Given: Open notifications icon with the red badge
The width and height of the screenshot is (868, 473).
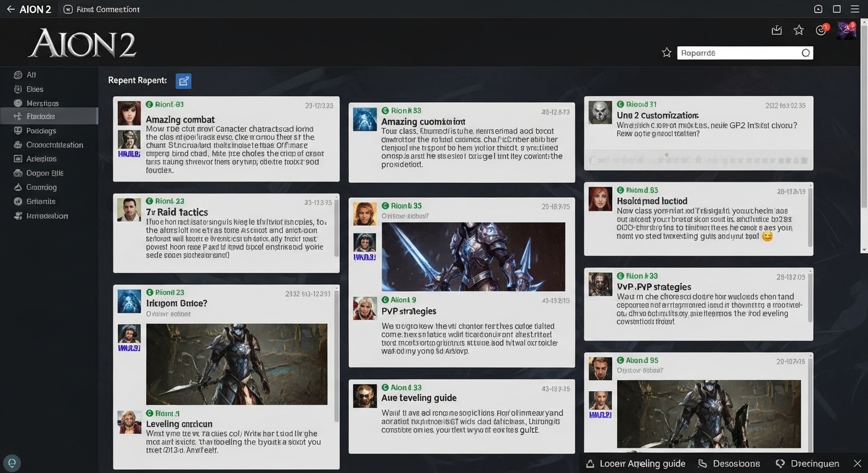Looking at the screenshot, I should (821, 30).
